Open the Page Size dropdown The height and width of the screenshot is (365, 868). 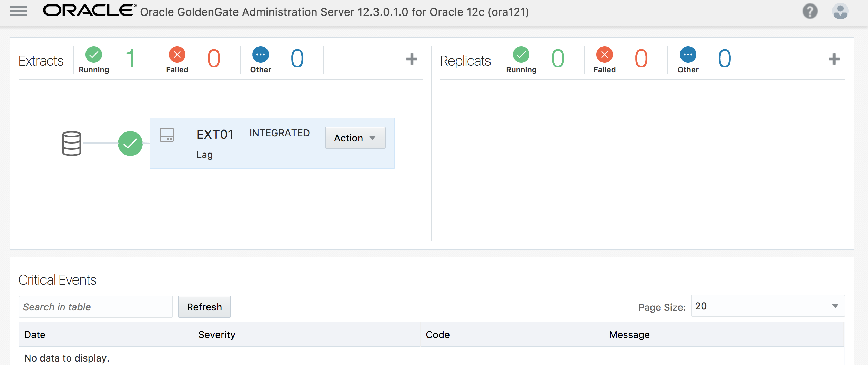(767, 306)
